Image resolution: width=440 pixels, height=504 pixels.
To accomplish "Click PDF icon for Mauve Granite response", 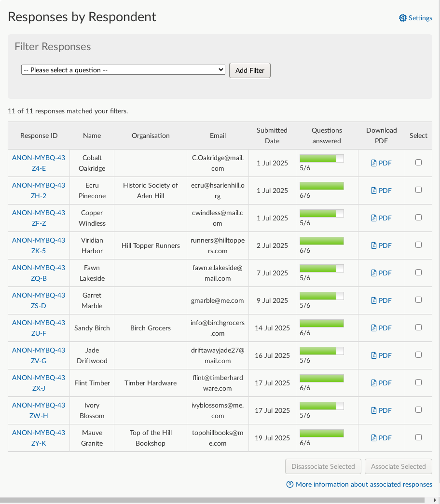I will tap(374, 438).
